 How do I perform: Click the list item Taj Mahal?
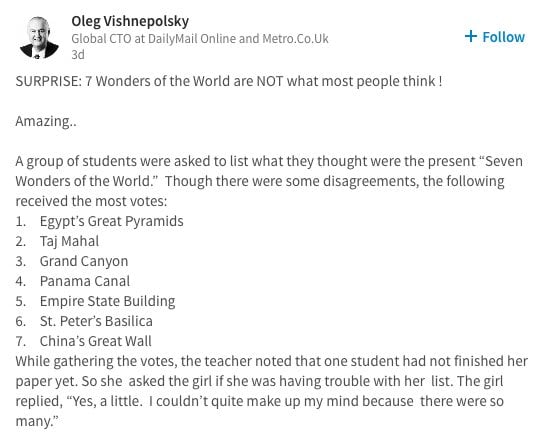[x=69, y=241]
